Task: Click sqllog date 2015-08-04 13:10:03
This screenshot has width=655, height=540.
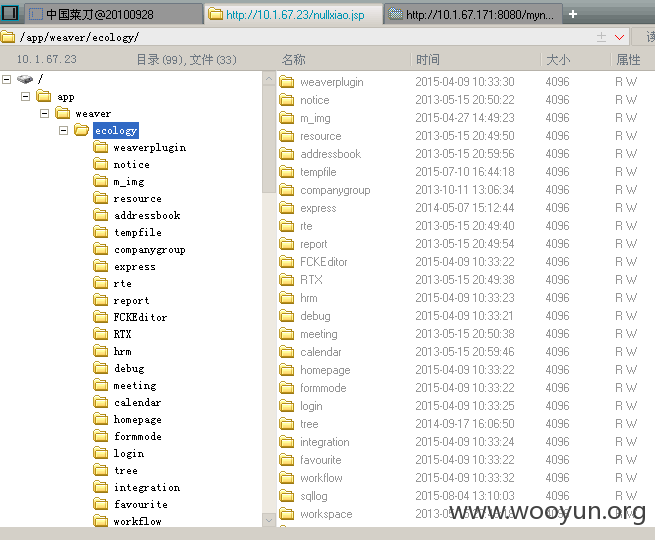Action: pos(465,496)
